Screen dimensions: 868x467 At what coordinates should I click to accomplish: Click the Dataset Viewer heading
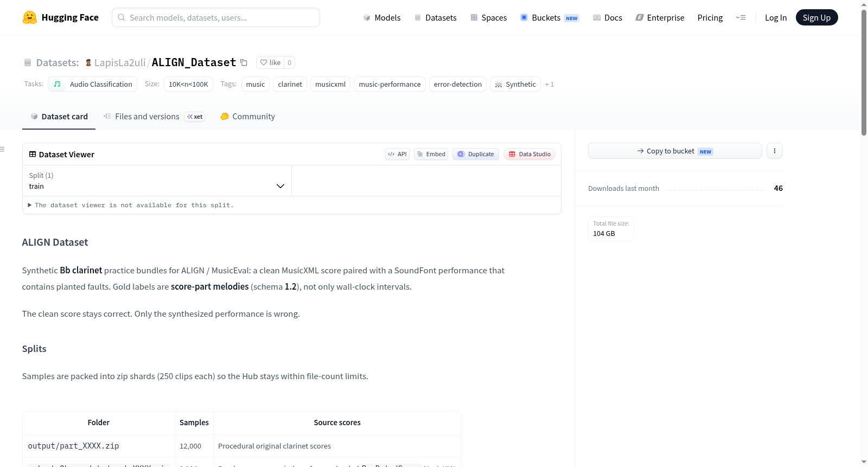[67, 155]
